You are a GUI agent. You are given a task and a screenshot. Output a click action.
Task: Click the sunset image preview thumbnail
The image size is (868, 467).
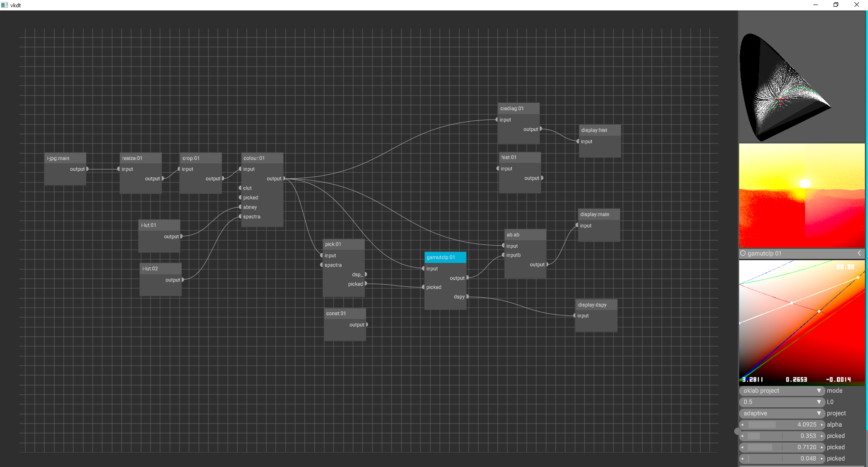(801, 195)
